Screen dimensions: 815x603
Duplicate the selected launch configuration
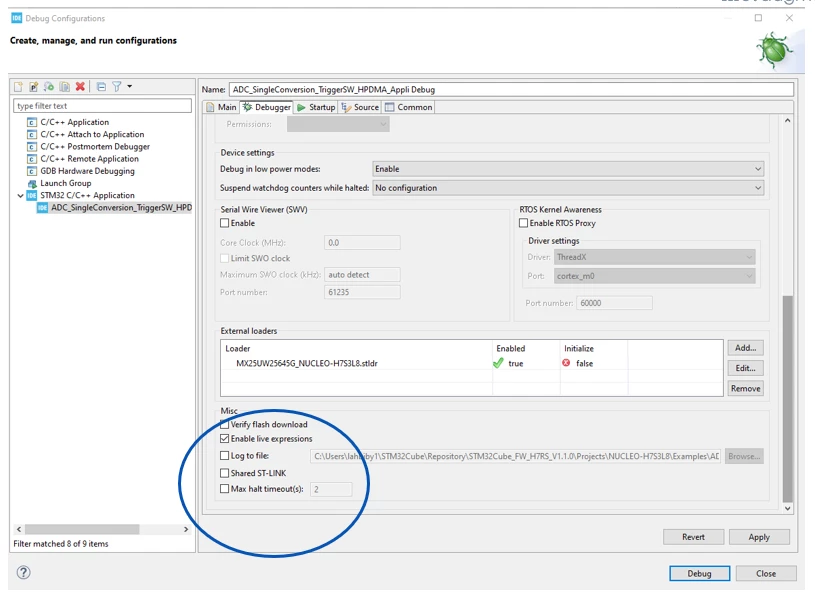point(64,87)
